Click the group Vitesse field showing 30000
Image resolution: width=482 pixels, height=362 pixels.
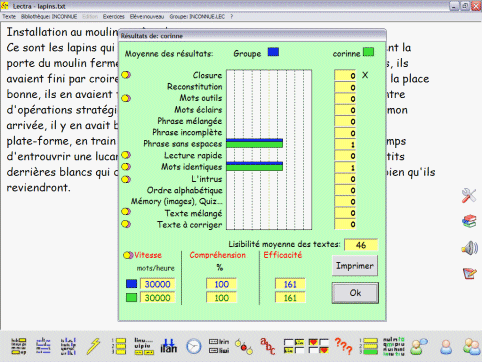pyautogui.click(x=157, y=284)
